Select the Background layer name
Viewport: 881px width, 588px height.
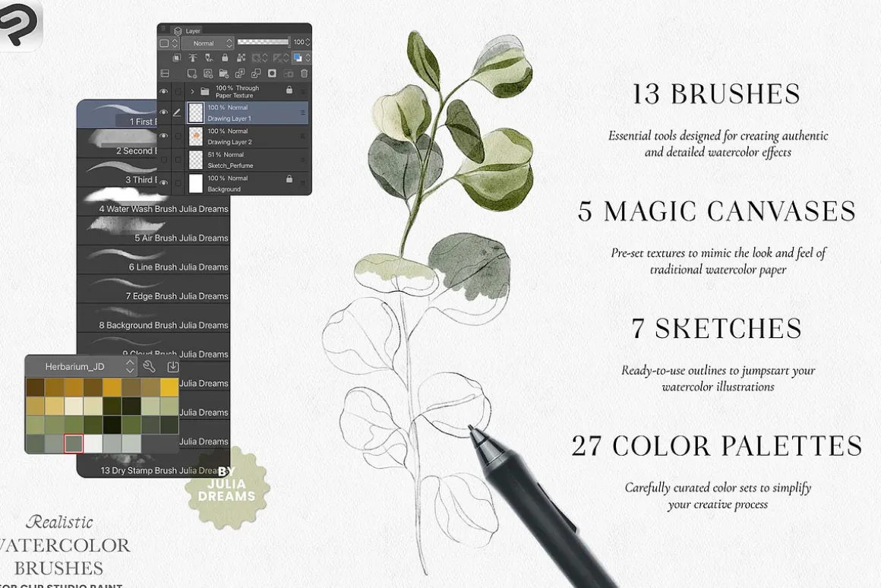224,189
